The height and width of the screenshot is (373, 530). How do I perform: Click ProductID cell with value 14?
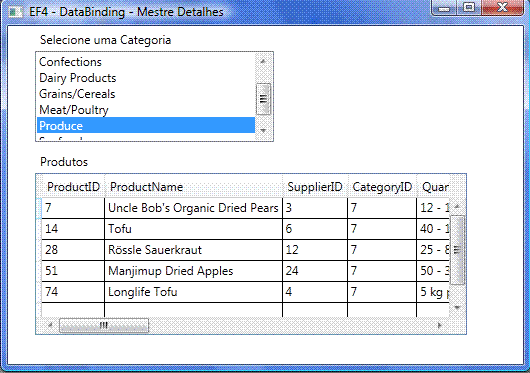point(73,229)
